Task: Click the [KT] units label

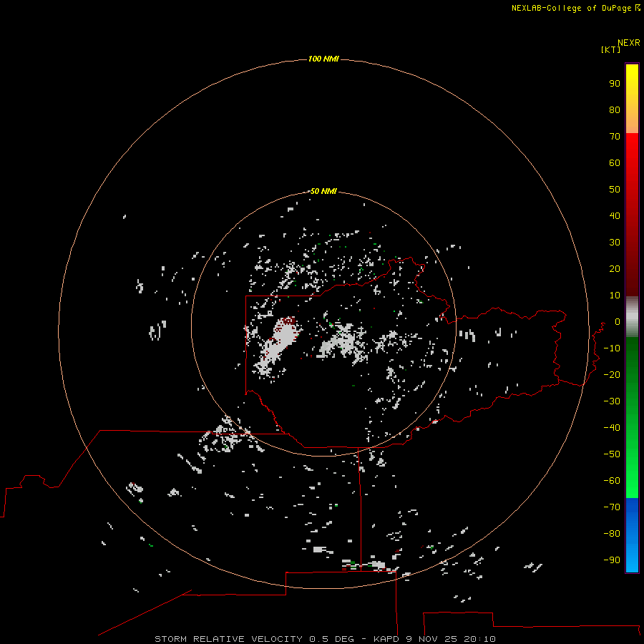Action: pos(611,49)
